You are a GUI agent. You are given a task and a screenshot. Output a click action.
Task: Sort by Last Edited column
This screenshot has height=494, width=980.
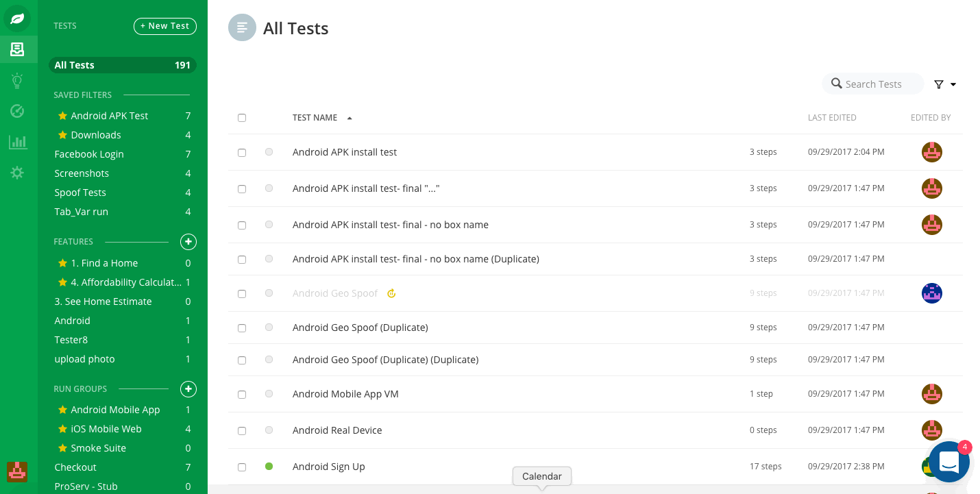pos(832,118)
